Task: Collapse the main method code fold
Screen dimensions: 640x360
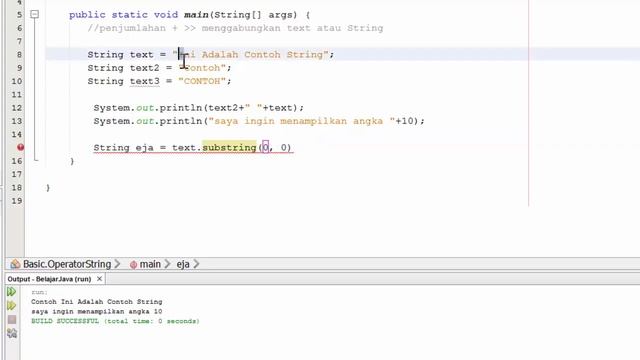Action: point(35,15)
